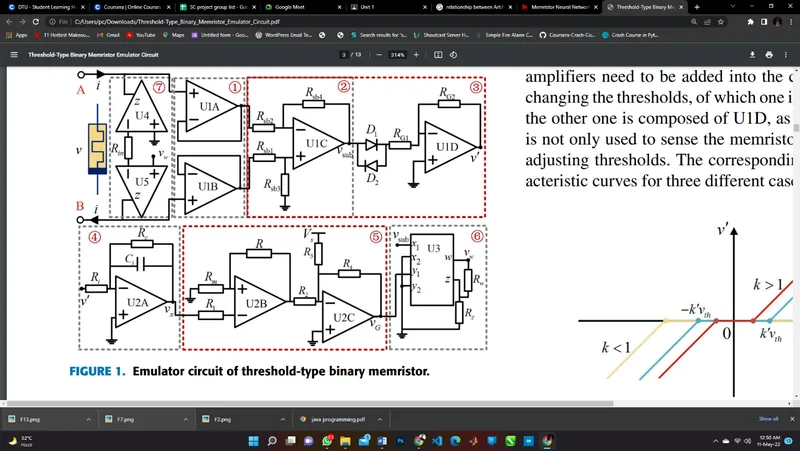
Task: Open the weather widget showing 32°C
Action: coord(21,441)
